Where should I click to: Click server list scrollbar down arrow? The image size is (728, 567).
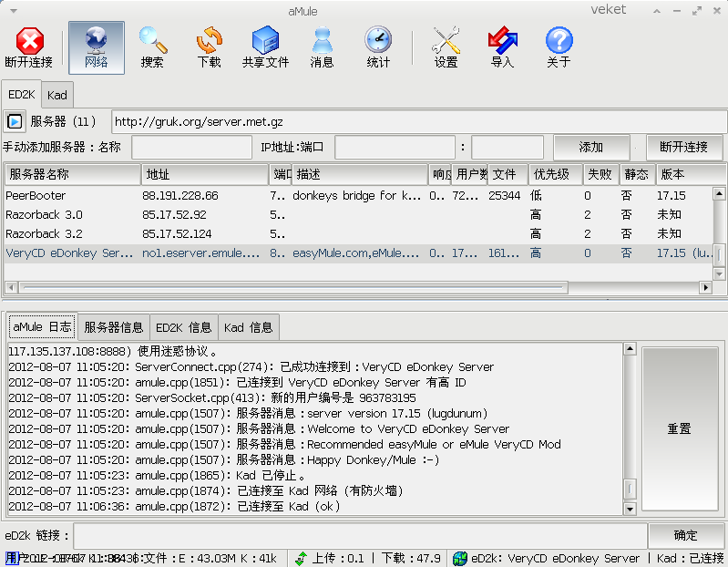pos(719,274)
